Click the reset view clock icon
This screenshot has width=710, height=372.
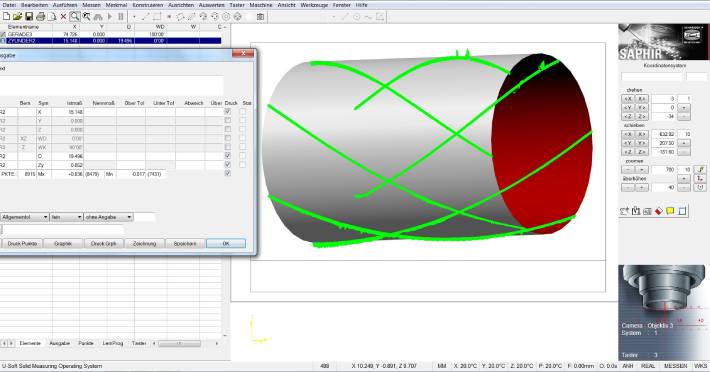(700, 187)
